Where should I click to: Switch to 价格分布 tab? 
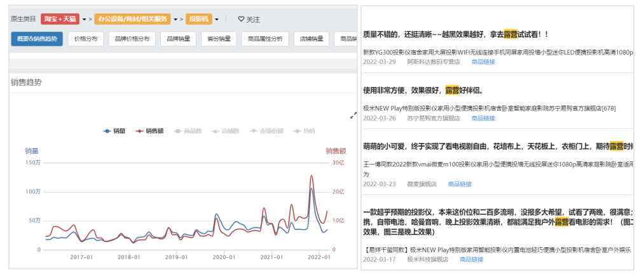[85, 39]
